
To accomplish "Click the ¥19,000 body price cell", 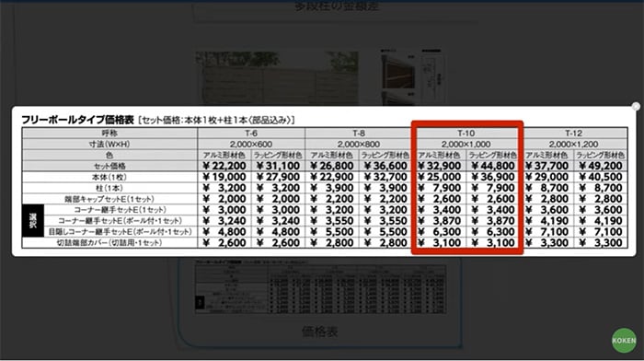I will pos(224,177).
